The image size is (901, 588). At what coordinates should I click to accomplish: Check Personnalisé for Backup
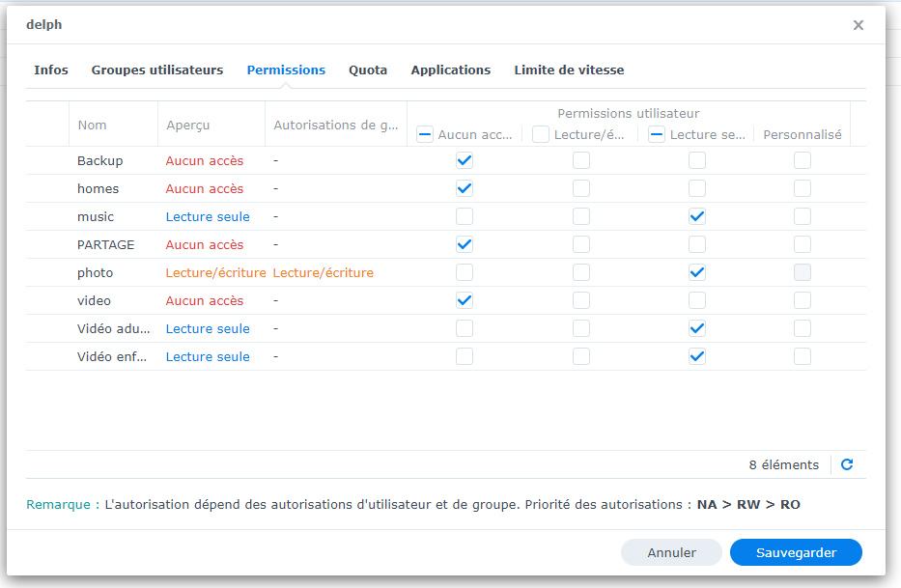click(802, 160)
